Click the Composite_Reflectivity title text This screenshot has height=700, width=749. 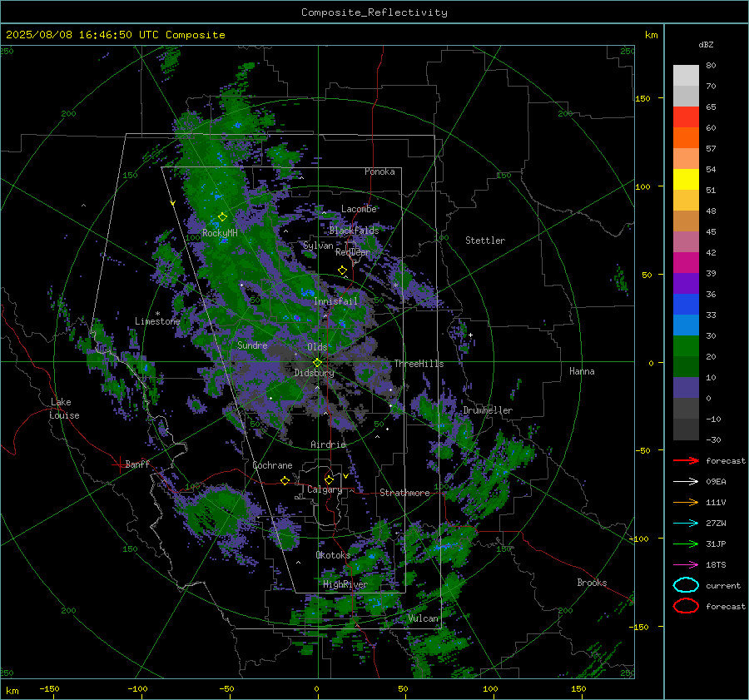point(374,12)
